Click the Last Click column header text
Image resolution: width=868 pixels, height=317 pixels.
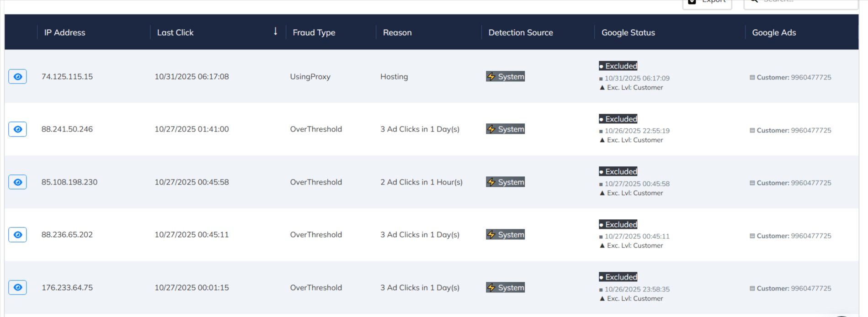pyautogui.click(x=175, y=32)
